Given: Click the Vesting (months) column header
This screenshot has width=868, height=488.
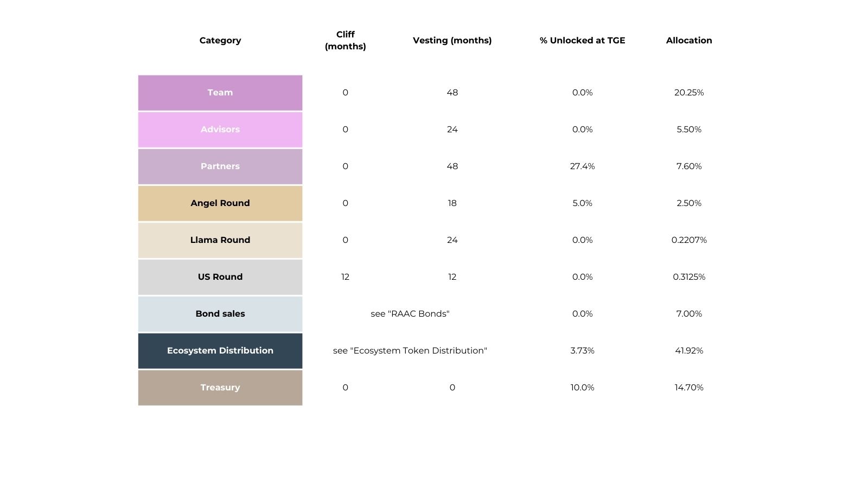Looking at the screenshot, I should 452,41.
